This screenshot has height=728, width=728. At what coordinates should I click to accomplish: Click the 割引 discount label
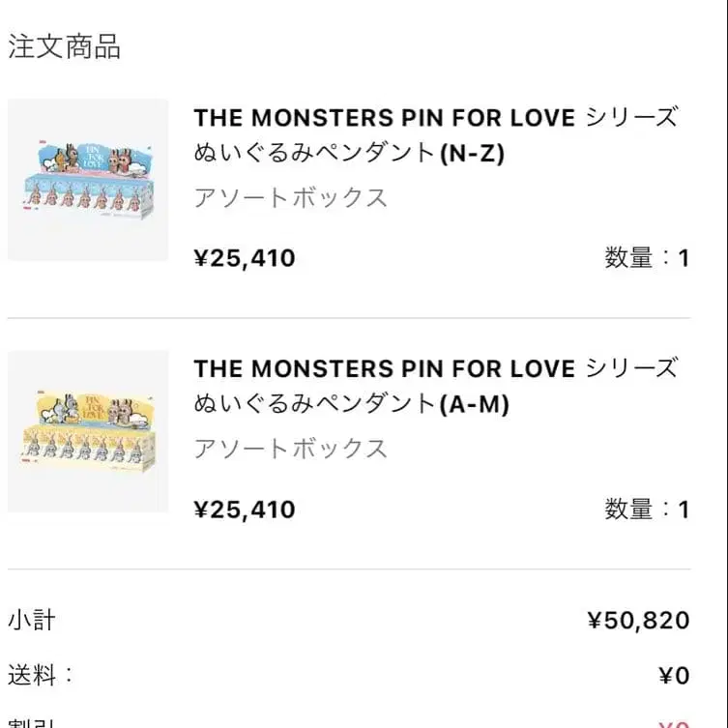coord(32,721)
